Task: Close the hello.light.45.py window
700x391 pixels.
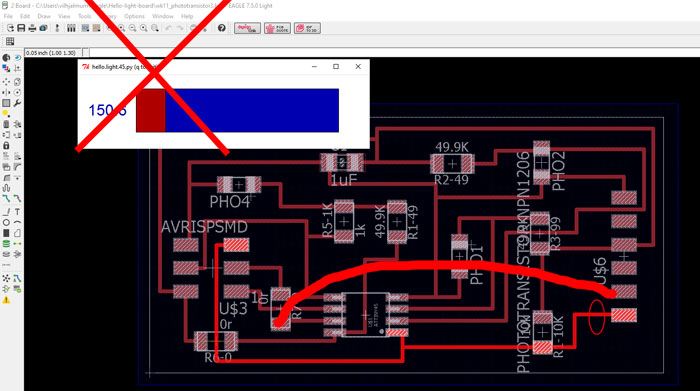Action: pos(358,67)
